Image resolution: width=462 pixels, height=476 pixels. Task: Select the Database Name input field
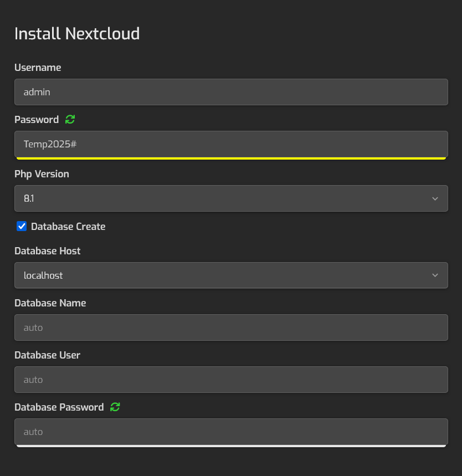coord(232,327)
